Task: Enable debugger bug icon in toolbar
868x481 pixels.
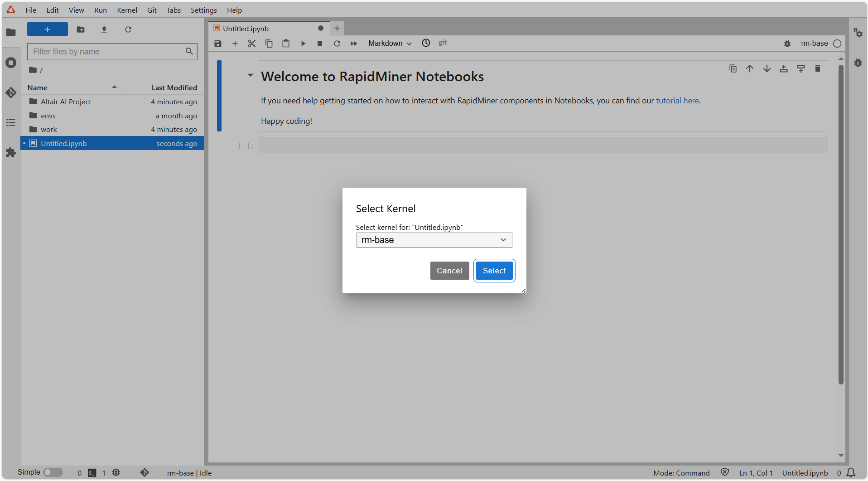Action: 787,44
